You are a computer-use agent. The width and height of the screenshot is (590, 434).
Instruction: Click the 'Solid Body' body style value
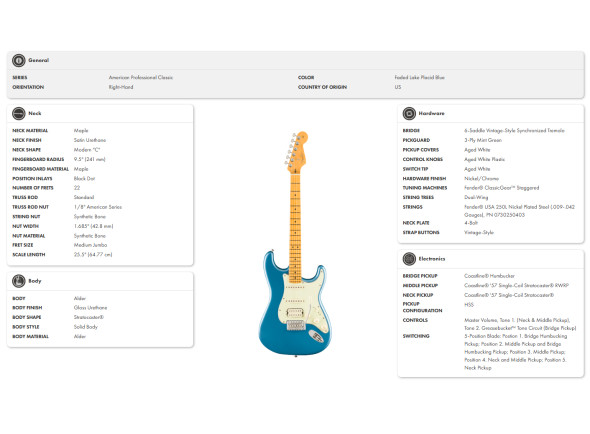(85, 327)
